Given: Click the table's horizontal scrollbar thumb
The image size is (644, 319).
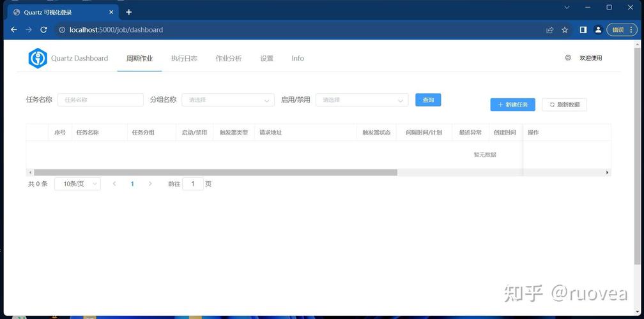Looking at the screenshot, I should click(216, 173).
